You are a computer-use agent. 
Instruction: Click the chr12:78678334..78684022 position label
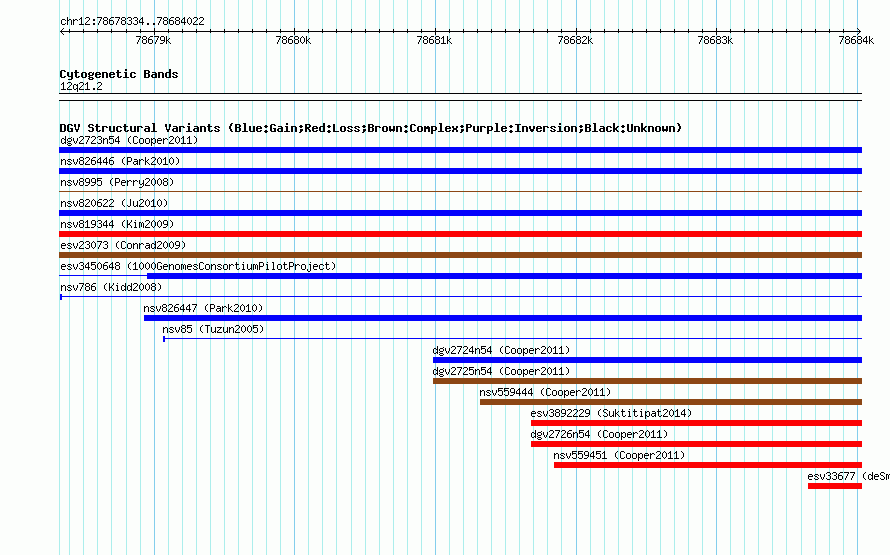(x=132, y=21)
